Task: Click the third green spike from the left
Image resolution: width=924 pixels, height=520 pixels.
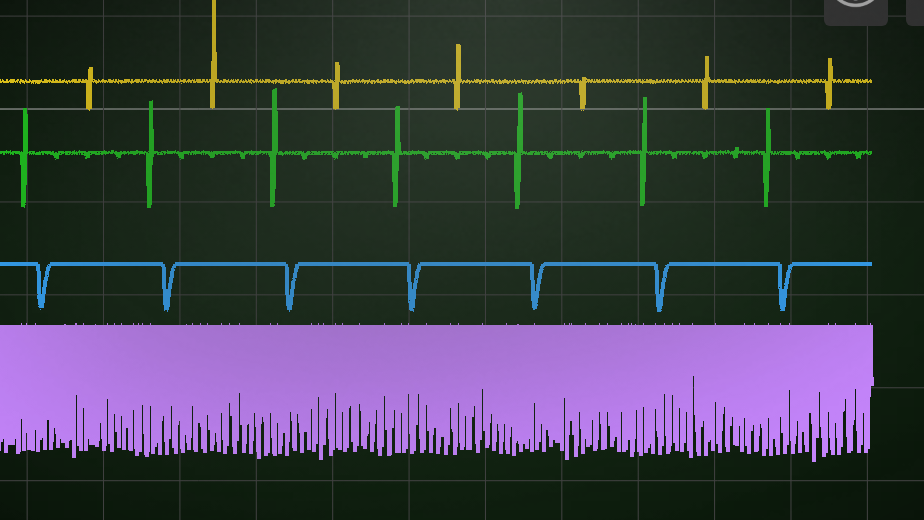Action: [273, 148]
